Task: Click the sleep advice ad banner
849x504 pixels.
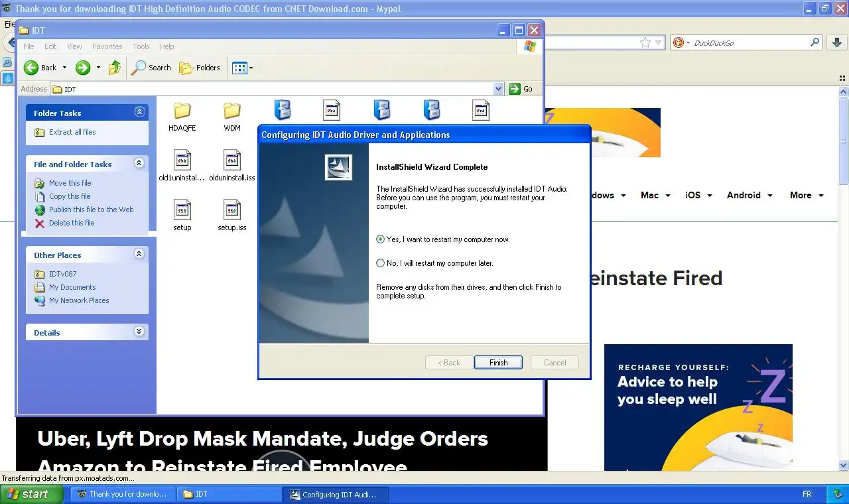Action: [698, 407]
